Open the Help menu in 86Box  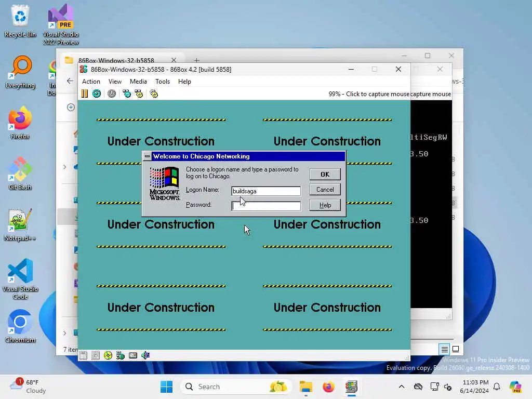pos(184,82)
